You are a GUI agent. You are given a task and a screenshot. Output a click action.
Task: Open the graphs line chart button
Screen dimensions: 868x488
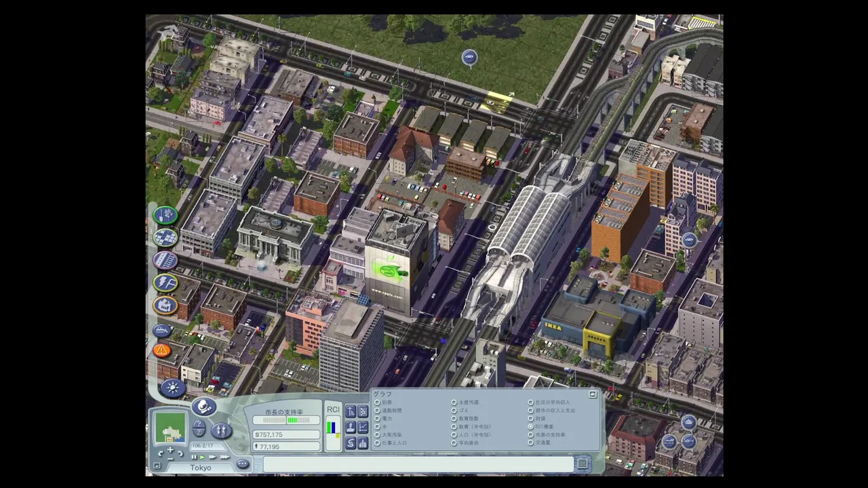point(363,428)
